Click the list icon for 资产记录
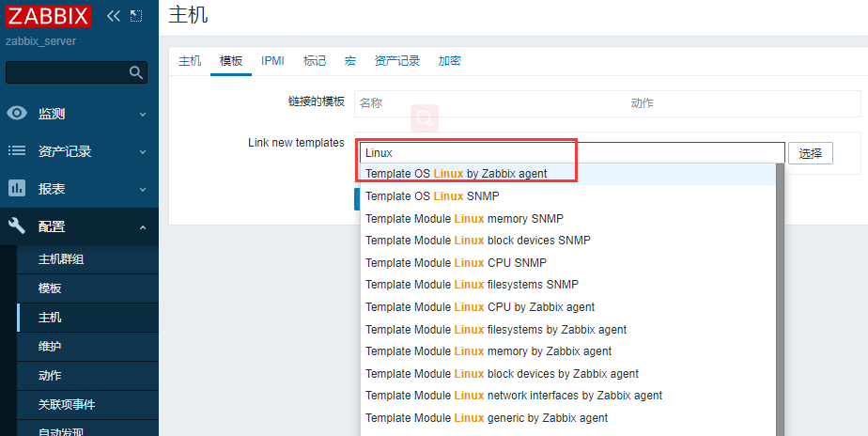The width and height of the screenshot is (868, 436). [x=17, y=150]
